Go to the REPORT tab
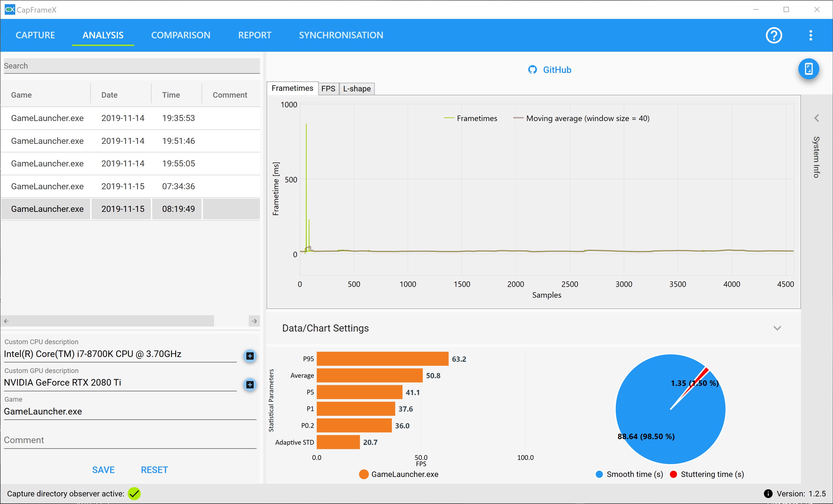This screenshot has width=833, height=504. (254, 35)
